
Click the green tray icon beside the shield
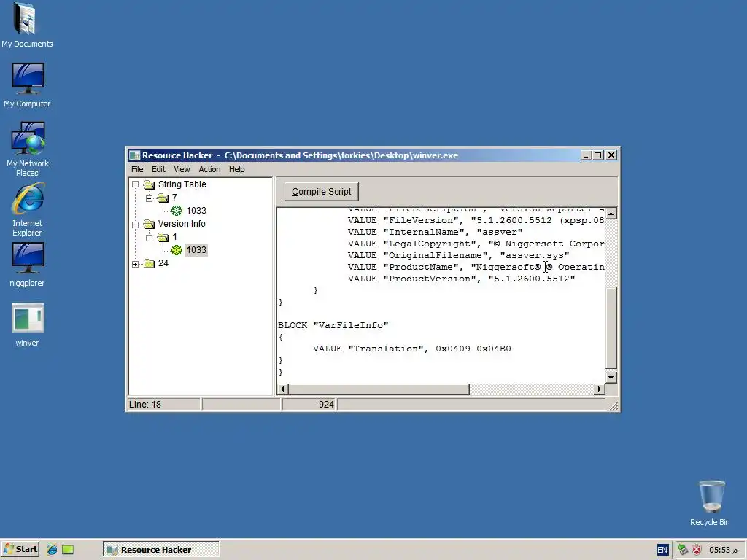click(683, 550)
